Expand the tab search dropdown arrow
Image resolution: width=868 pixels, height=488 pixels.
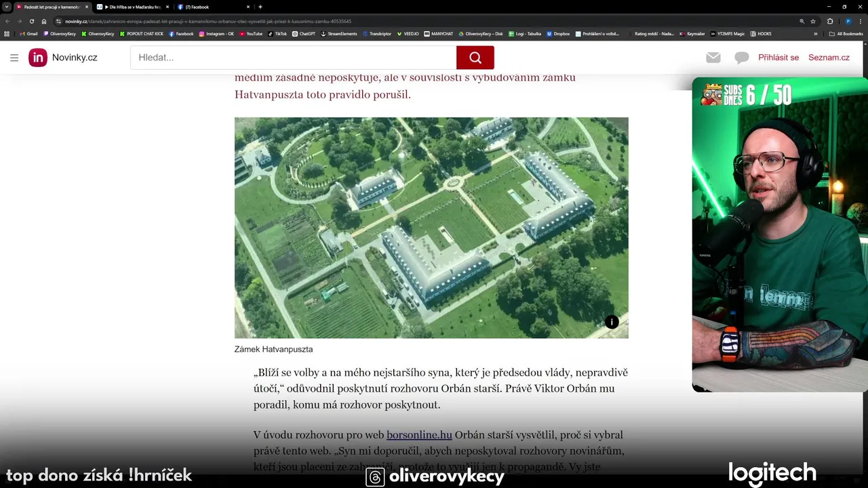tap(6, 7)
